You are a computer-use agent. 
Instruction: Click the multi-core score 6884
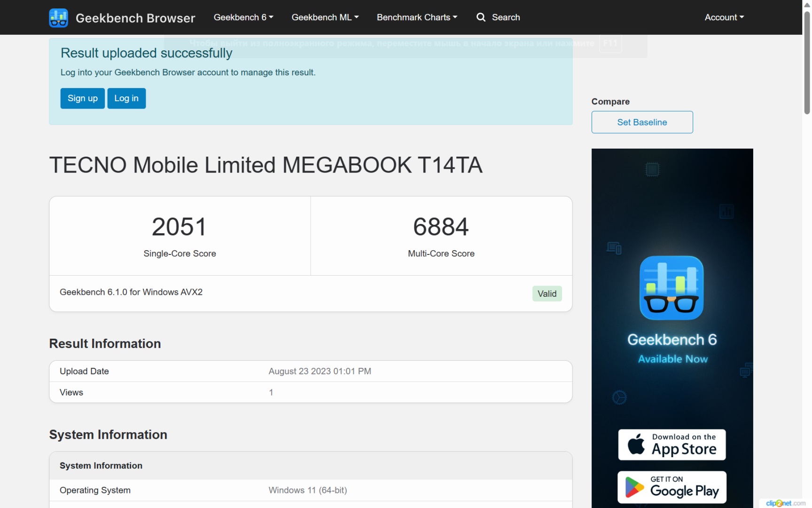pyautogui.click(x=441, y=227)
